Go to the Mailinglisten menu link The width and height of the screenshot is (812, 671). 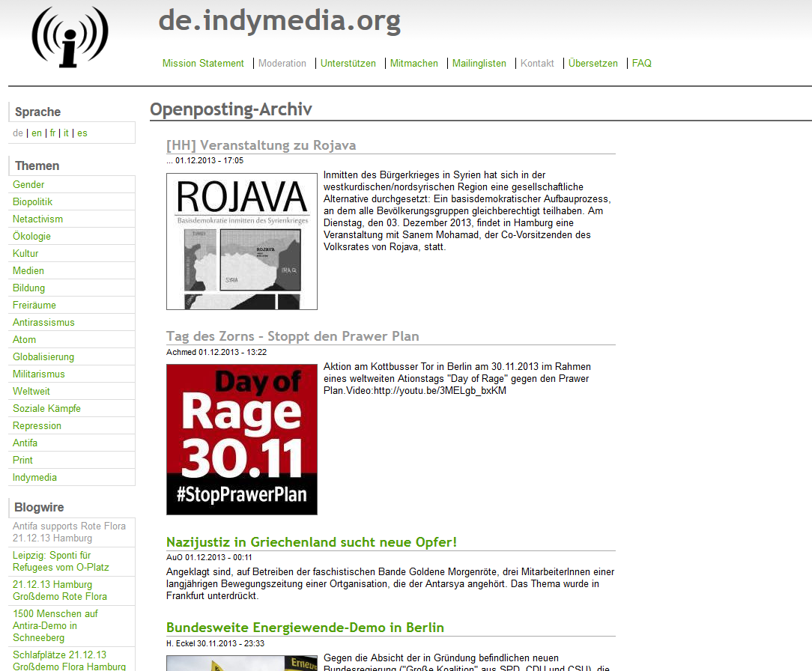pyautogui.click(x=479, y=64)
